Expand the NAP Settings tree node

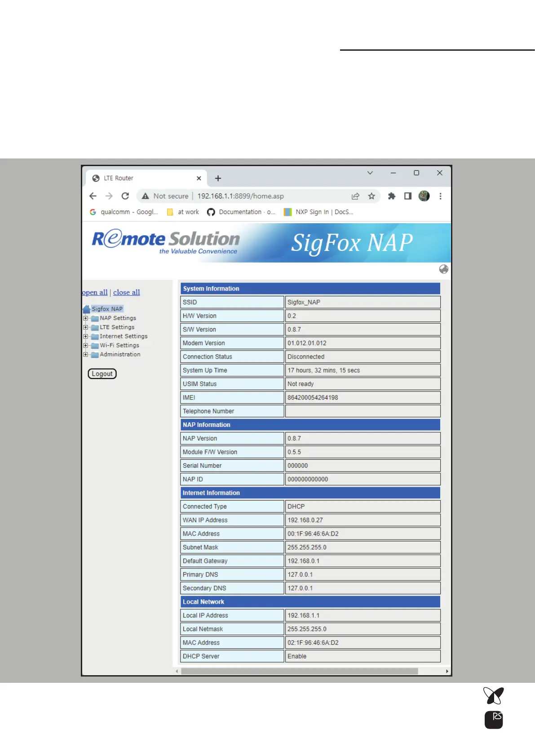85,318
